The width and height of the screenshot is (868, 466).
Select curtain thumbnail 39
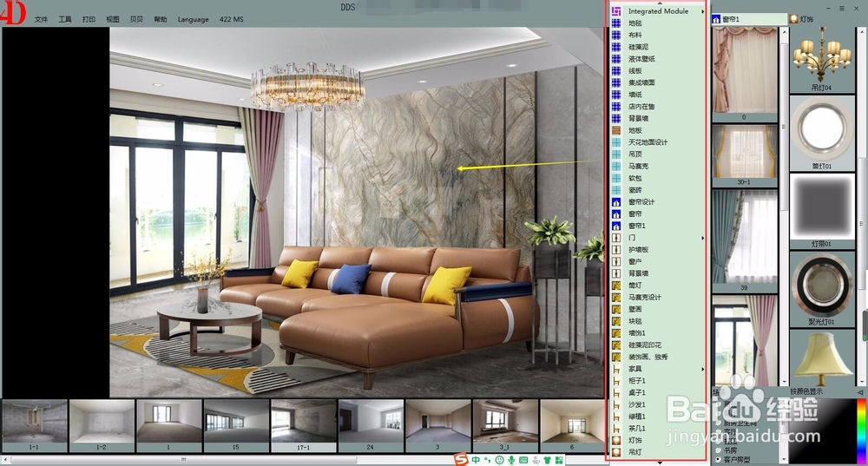point(744,240)
